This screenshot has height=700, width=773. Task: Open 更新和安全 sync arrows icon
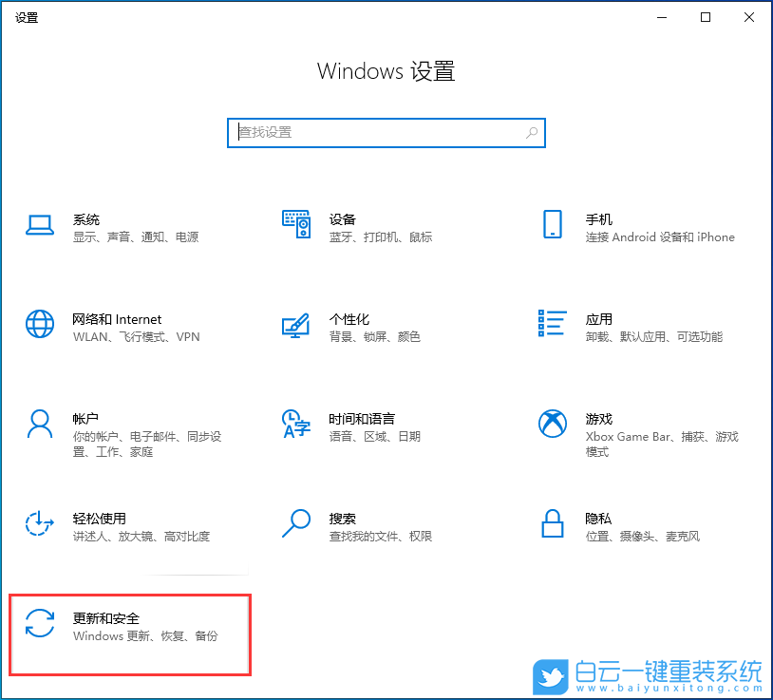(39, 624)
